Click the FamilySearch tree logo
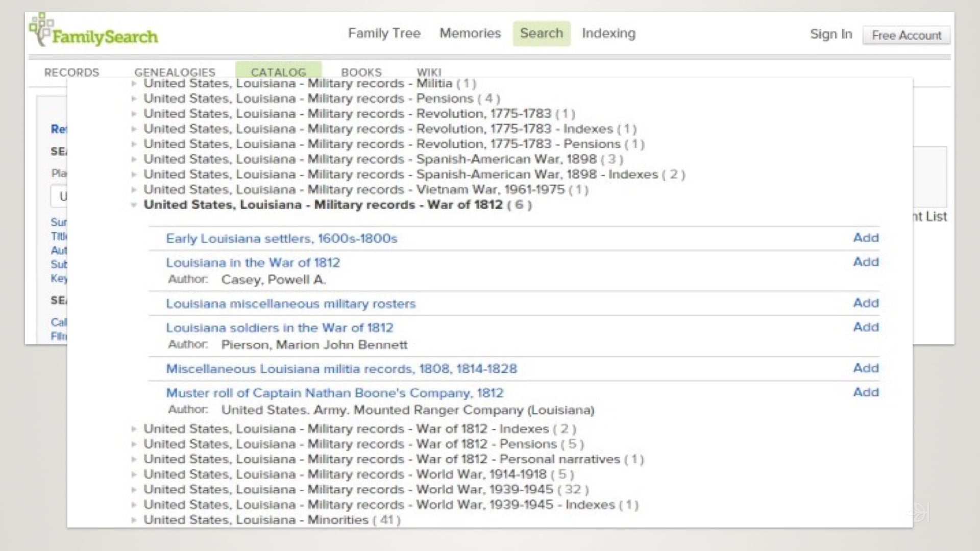 (x=42, y=29)
